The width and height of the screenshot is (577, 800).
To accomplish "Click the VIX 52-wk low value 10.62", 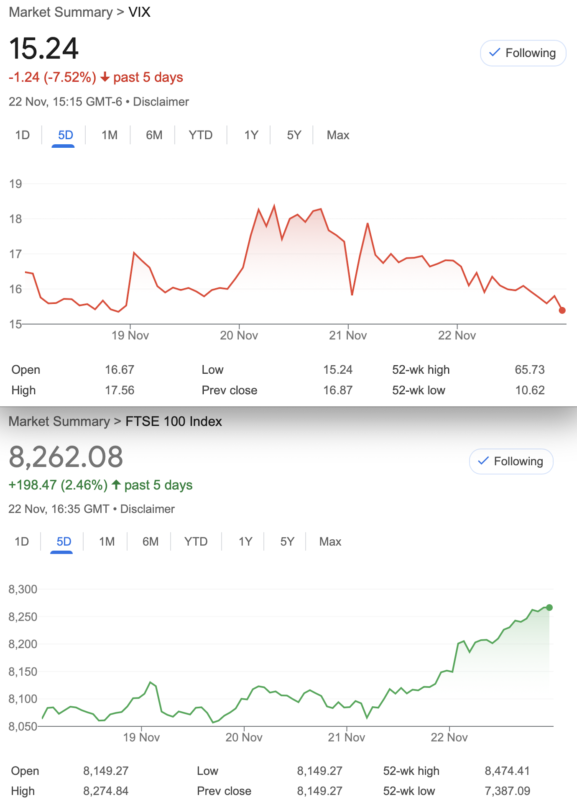I will [530, 390].
